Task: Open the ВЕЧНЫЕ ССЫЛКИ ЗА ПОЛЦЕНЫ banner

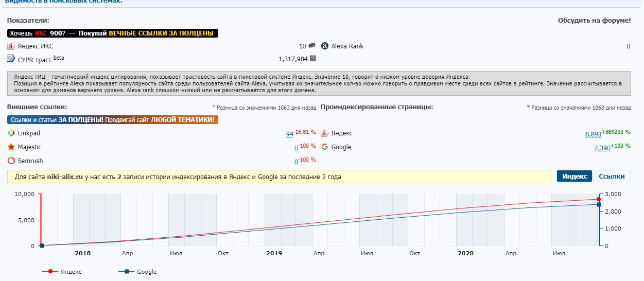Action: point(113,33)
